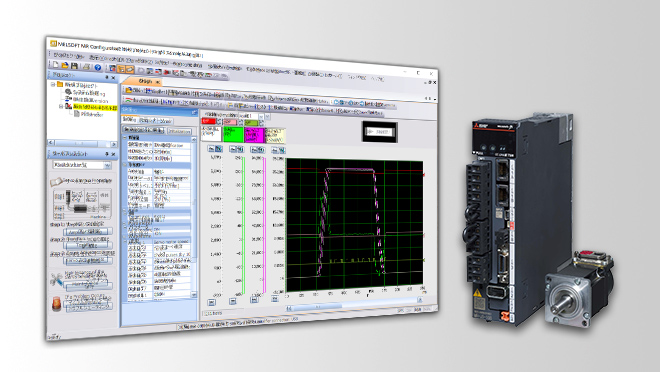Click the first orange highlighted toolbar icon

[121, 69]
